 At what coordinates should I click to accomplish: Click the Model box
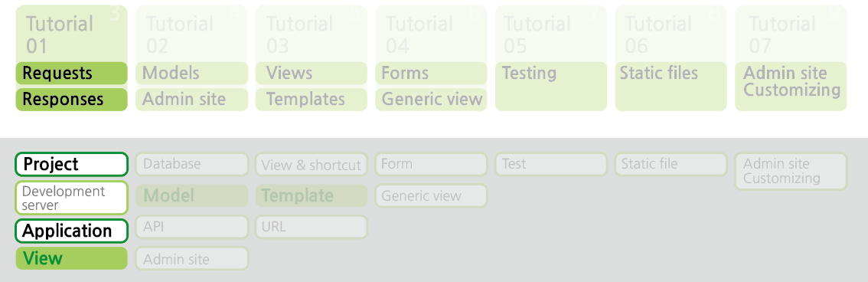(191, 195)
